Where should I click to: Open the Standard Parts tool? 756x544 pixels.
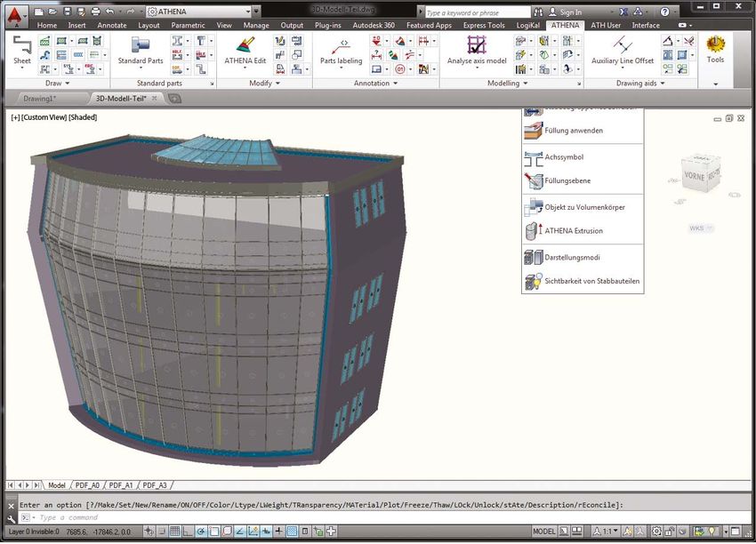[141, 46]
